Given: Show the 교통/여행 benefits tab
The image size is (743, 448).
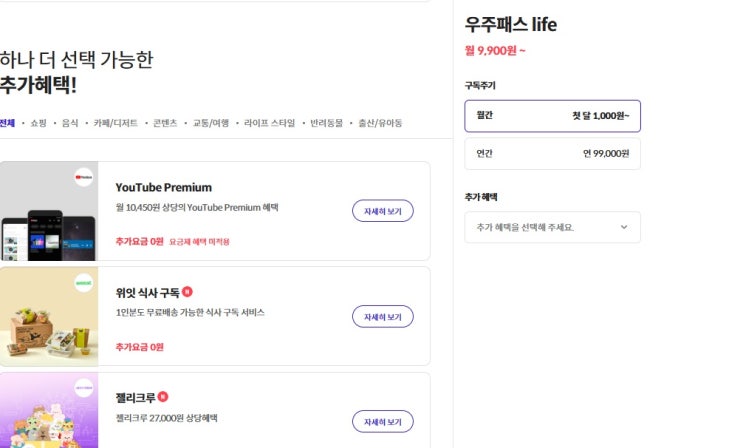Looking at the screenshot, I should tap(211, 123).
